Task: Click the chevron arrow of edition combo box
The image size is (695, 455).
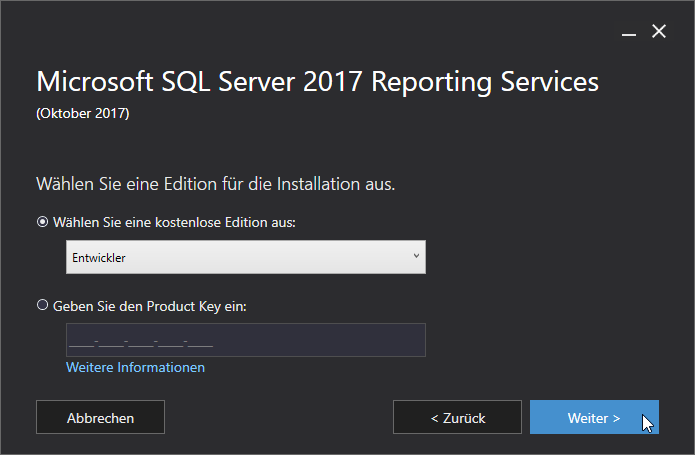Action: click(x=416, y=257)
